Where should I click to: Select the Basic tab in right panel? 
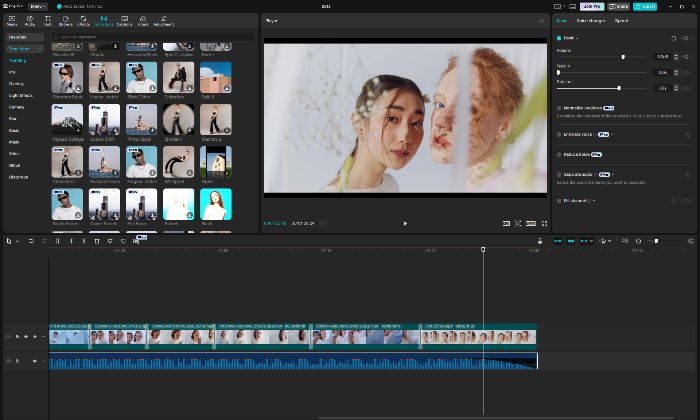pos(562,21)
